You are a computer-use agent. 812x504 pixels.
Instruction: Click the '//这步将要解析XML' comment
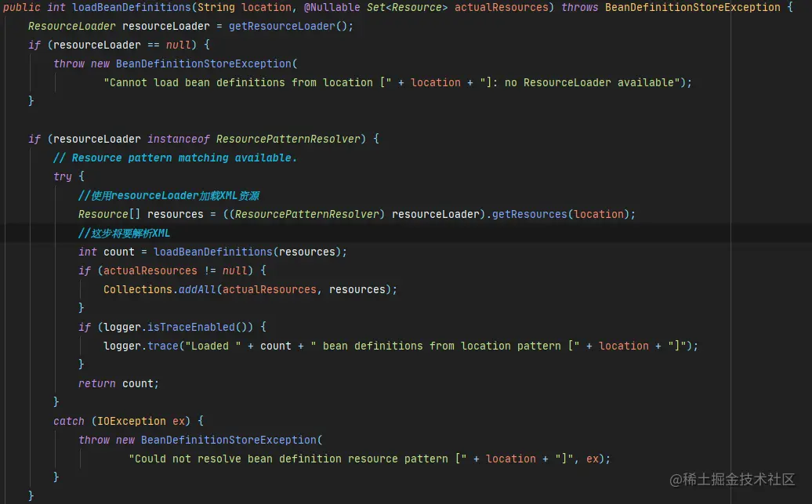click(125, 233)
